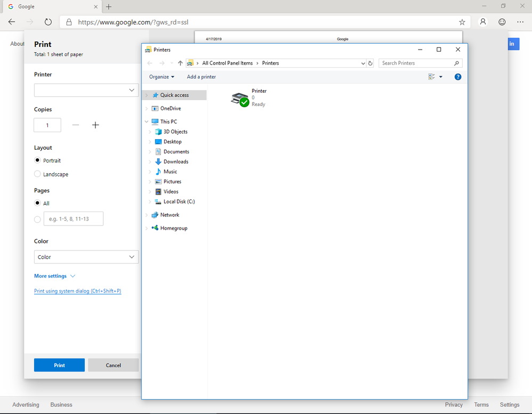
Task: Click the Cancel button
Action: 113,365
